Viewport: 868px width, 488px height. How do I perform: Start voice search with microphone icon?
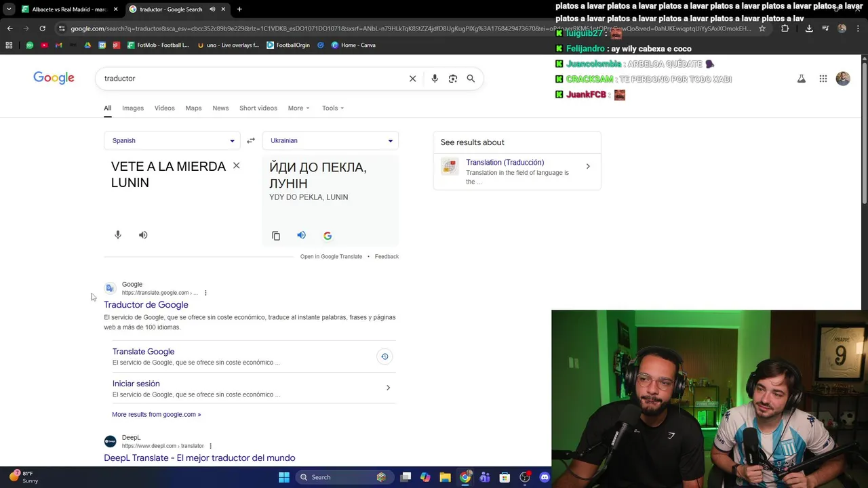pyautogui.click(x=435, y=79)
